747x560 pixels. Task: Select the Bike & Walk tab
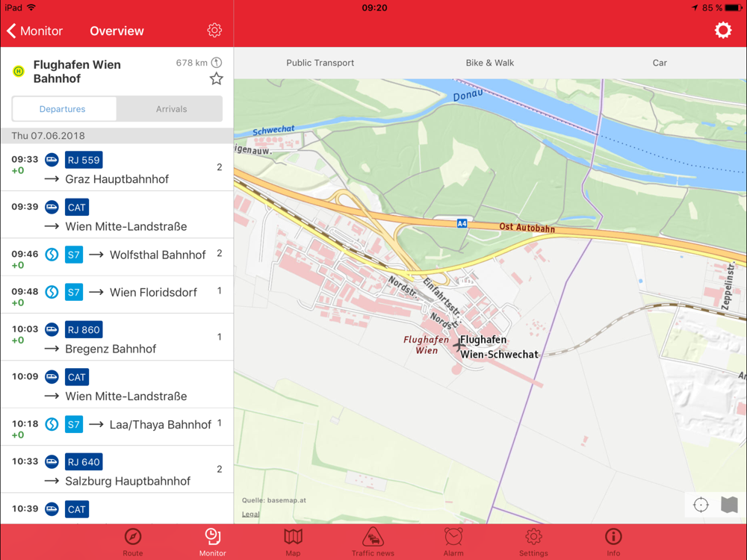tap(490, 63)
